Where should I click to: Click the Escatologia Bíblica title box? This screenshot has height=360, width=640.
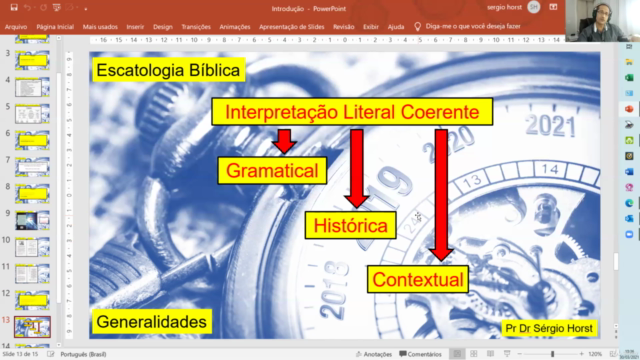(x=168, y=70)
